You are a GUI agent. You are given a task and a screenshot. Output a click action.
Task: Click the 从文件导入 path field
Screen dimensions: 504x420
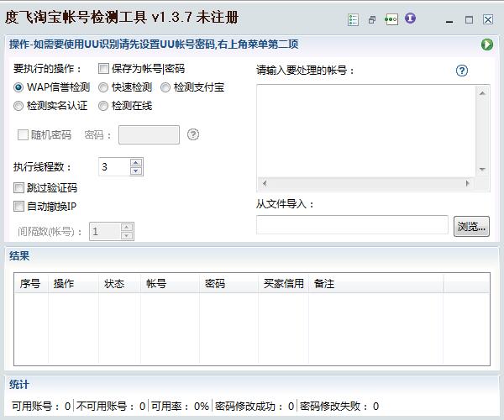pyautogui.click(x=352, y=225)
